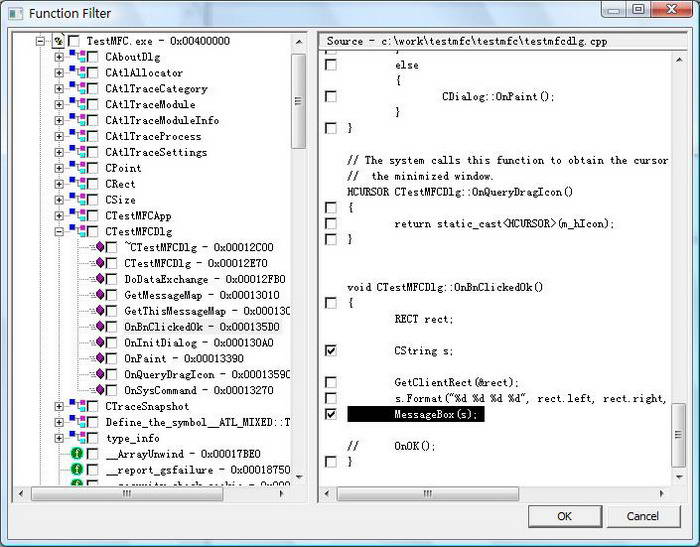Uncheck the MessageBox(s) source line checkbox
The width and height of the screenshot is (700, 547).
[x=331, y=414]
